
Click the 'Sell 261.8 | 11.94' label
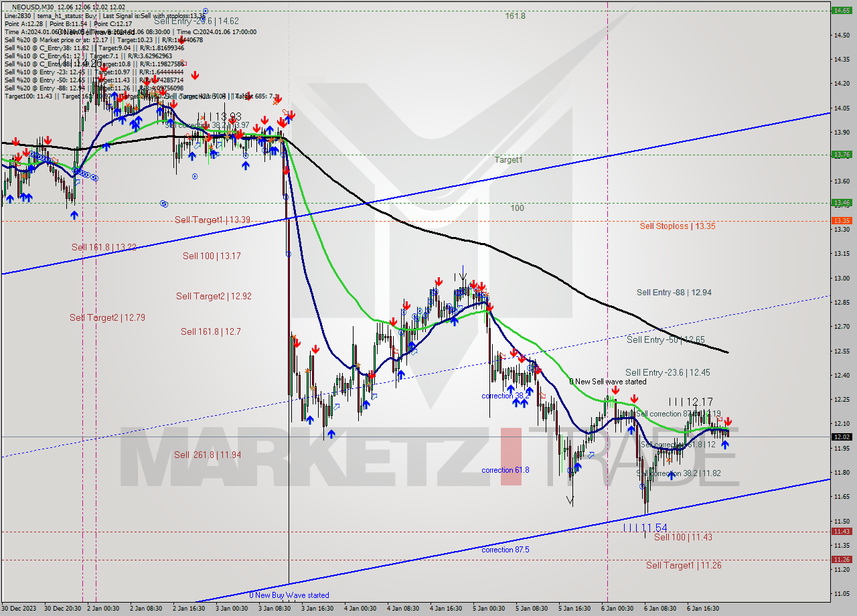[x=207, y=455]
